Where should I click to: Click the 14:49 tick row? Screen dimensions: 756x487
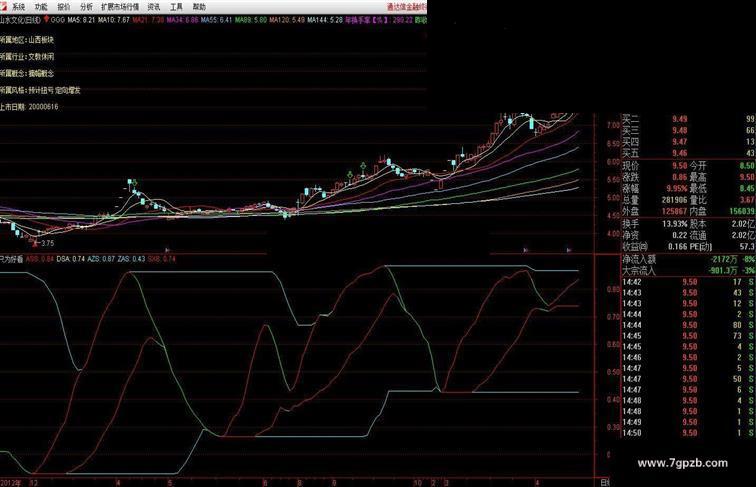[x=688, y=422]
